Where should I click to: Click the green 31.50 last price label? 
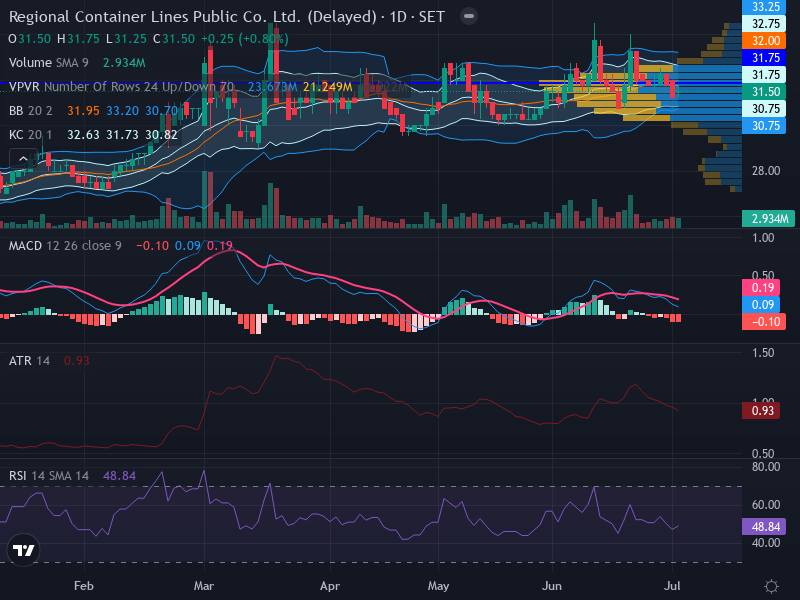[764, 92]
